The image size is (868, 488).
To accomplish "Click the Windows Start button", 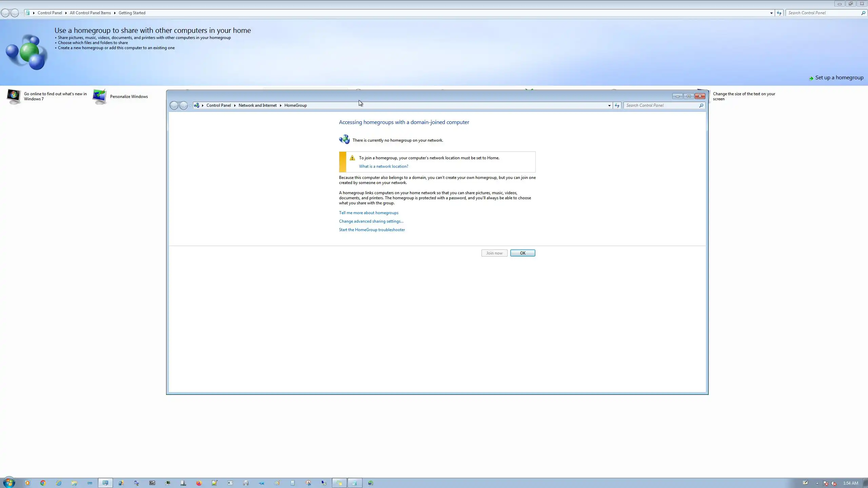I will click(x=9, y=483).
